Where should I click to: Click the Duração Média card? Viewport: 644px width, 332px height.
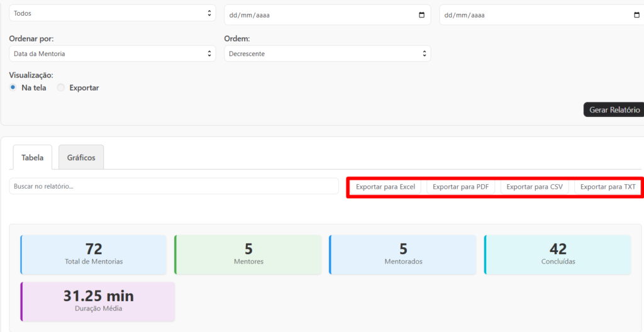click(97, 301)
